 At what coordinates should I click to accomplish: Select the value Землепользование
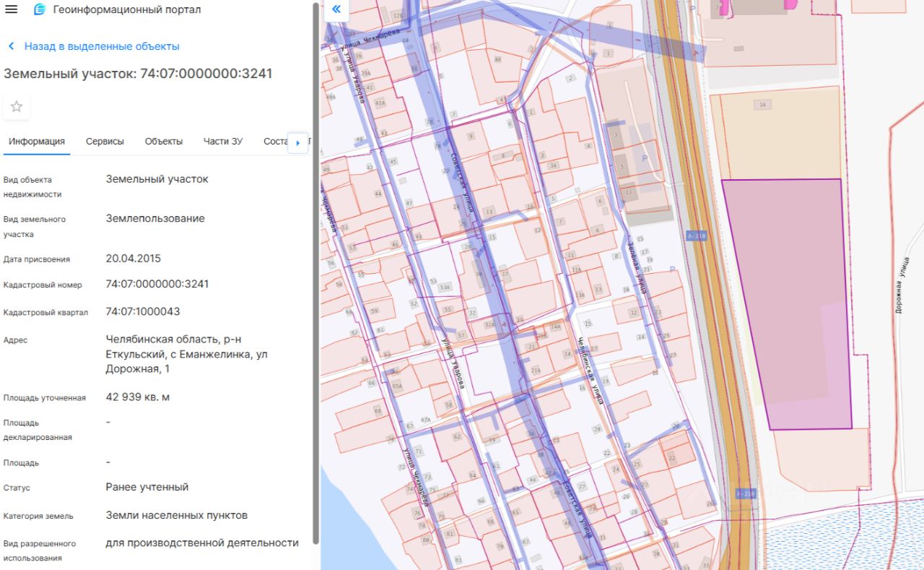(155, 218)
